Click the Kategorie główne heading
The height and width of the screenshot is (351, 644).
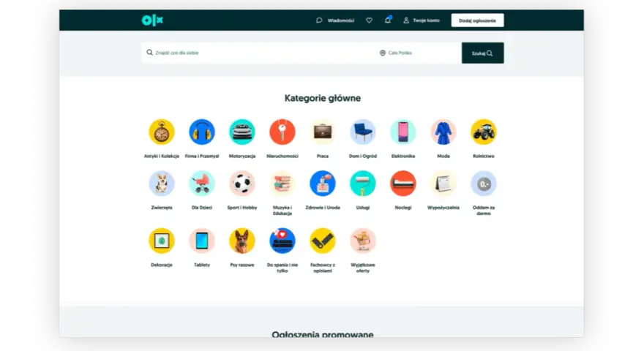323,98
